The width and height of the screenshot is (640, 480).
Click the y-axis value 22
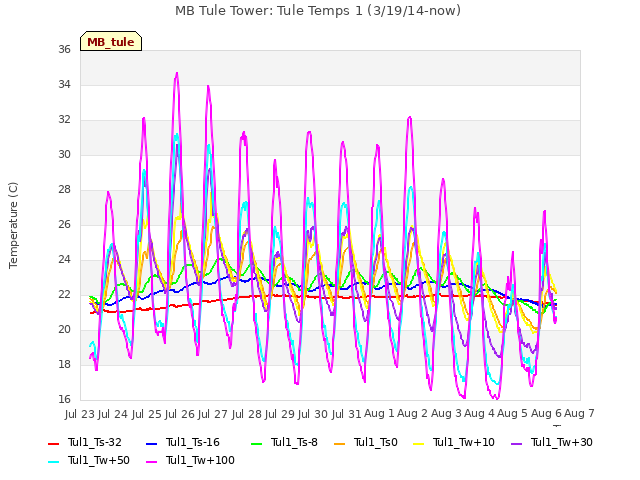coord(64,295)
